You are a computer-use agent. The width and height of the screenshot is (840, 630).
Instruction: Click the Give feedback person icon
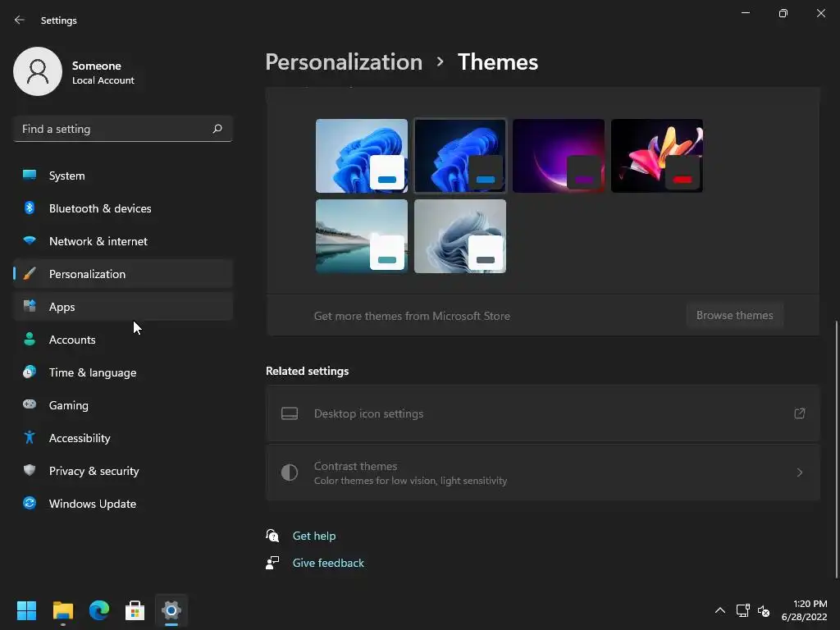[272, 563]
